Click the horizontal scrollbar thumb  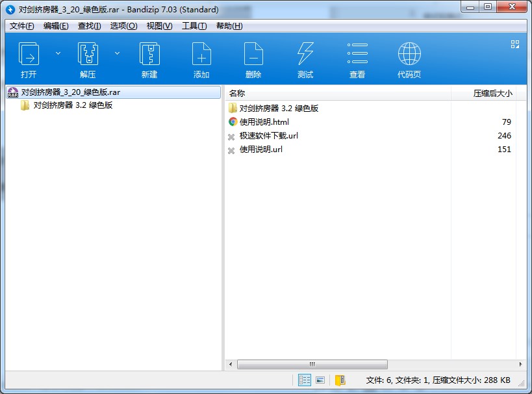312,365
